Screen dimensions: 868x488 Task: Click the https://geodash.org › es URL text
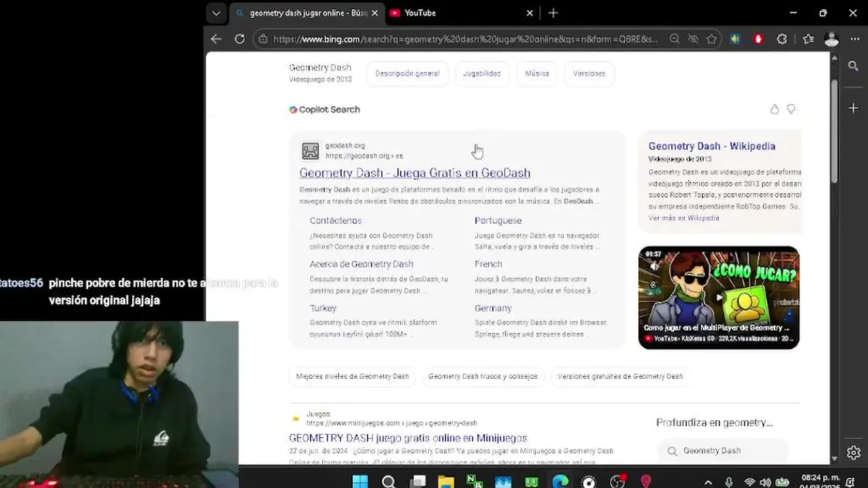[364, 156]
